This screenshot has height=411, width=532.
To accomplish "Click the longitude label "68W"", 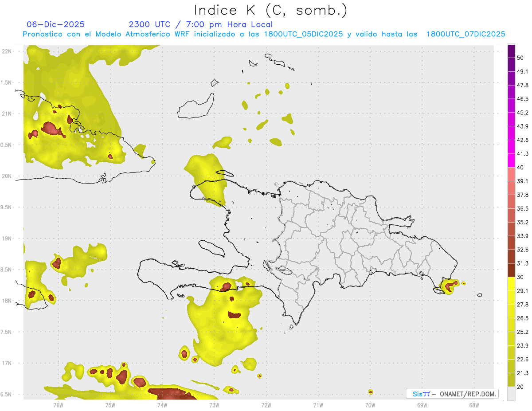I will pos(474,405).
